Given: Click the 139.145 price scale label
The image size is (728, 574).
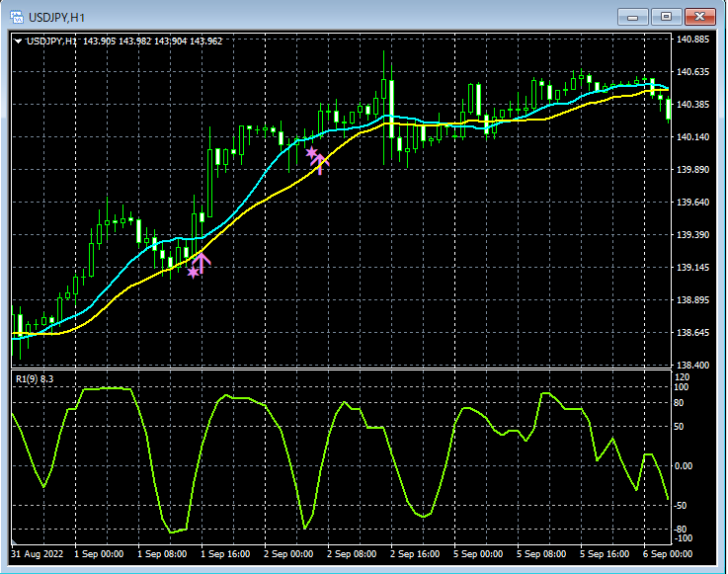Looking at the screenshot, I should pos(692,267).
